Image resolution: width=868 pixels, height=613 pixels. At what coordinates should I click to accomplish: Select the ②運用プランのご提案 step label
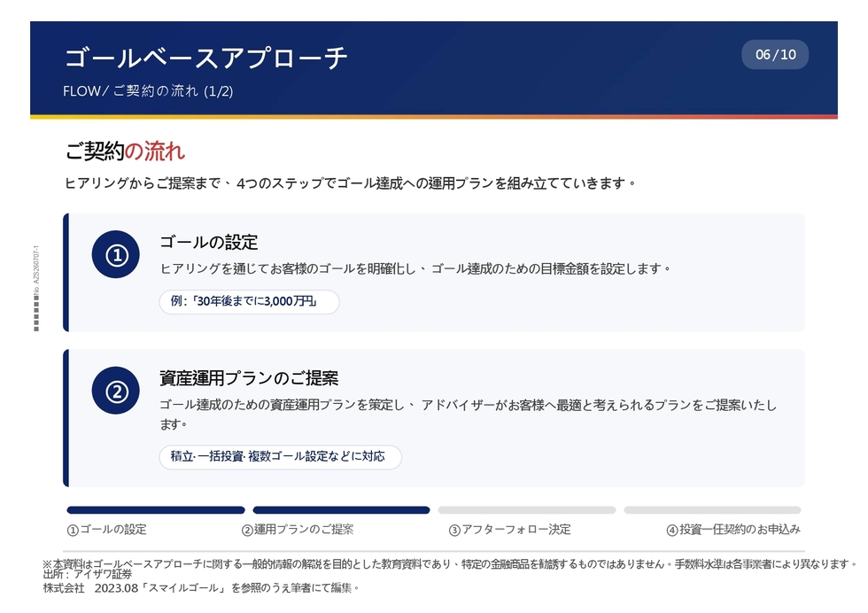[x=298, y=530]
